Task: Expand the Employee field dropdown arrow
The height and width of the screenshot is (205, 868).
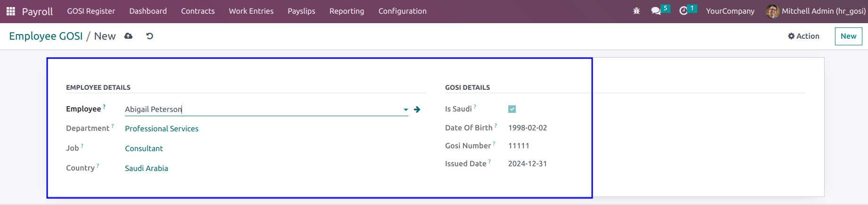Action: point(405,110)
